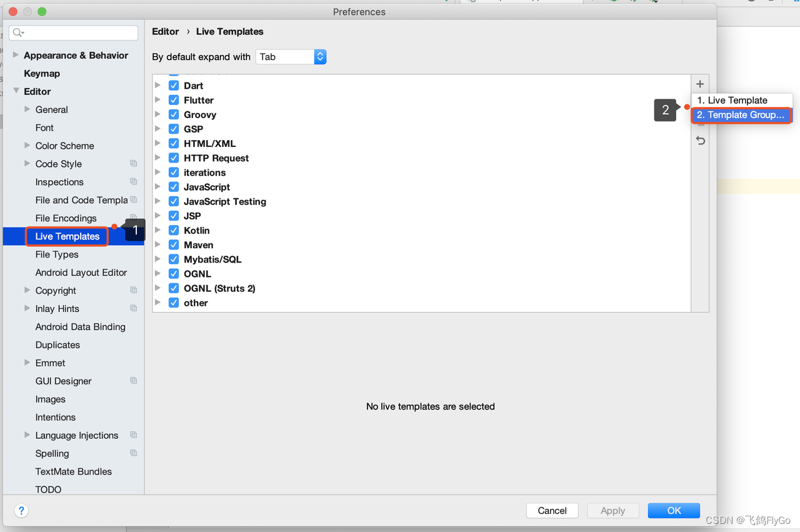The image size is (800, 532).
Task: Open the Duplicates settings page
Action: pos(57,344)
